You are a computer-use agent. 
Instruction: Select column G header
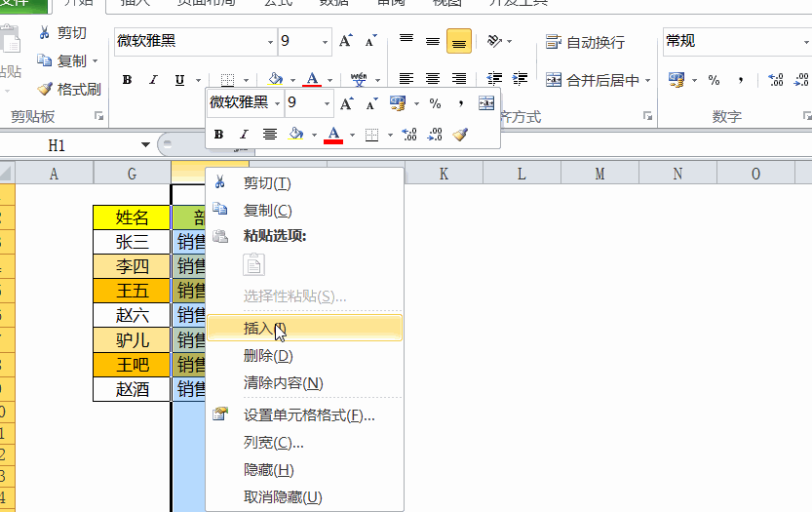tap(132, 174)
